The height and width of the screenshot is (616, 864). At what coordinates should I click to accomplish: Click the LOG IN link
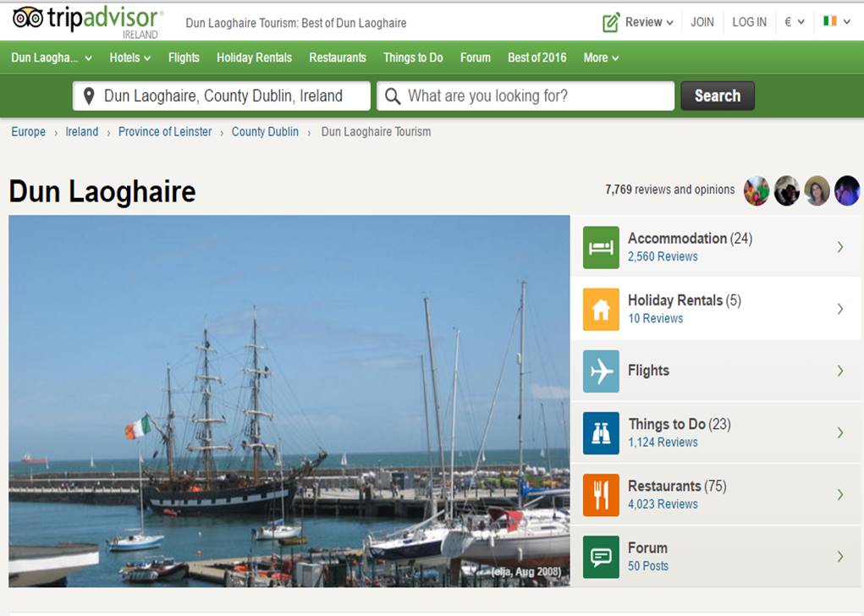coord(750,22)
